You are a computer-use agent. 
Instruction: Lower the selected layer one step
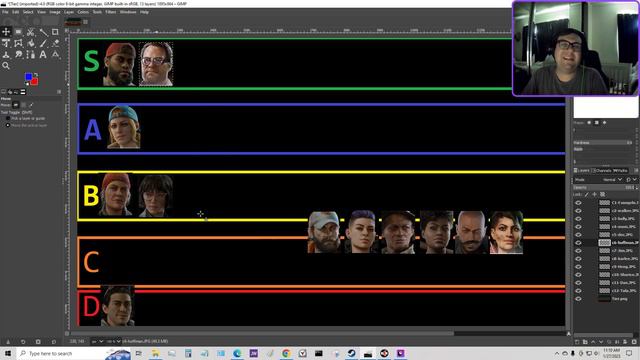click(601, 342)
